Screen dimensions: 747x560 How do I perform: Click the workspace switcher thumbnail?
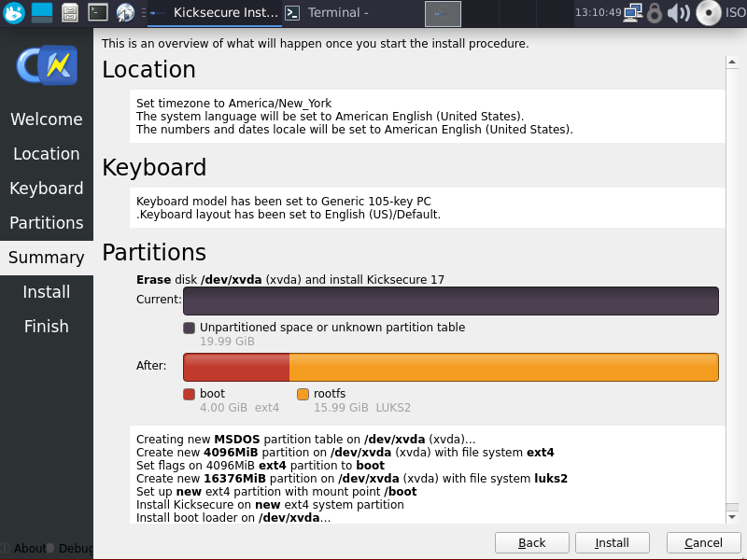click(443, 13)
